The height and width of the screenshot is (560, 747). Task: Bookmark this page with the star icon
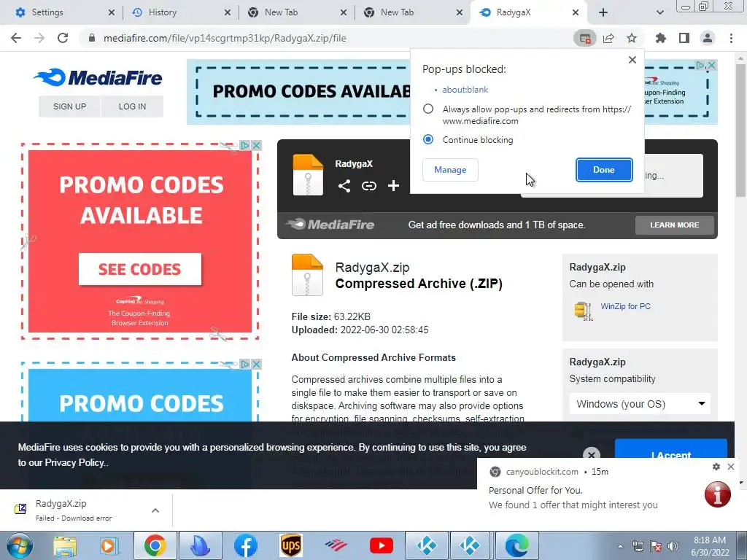(632, 38)
